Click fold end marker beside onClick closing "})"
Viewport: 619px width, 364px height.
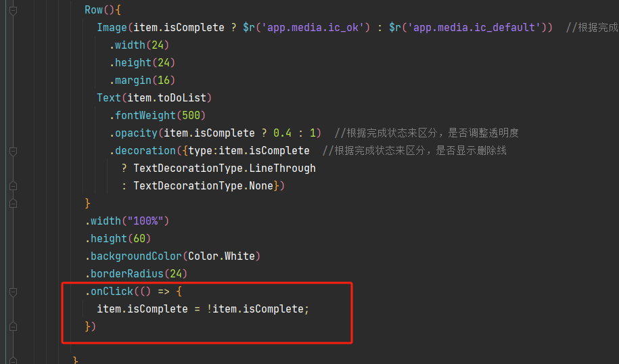point(13,327)
